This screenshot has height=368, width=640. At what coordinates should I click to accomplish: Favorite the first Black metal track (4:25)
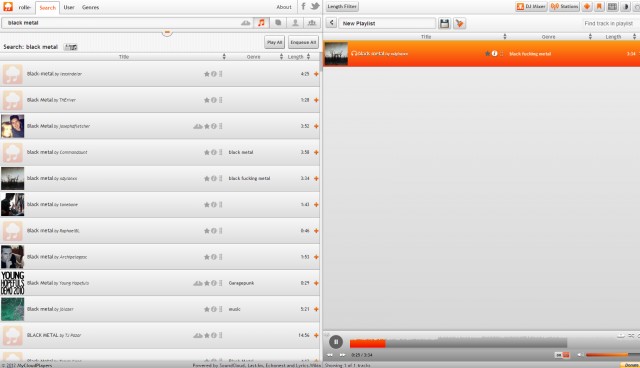(x=207, y=74)
